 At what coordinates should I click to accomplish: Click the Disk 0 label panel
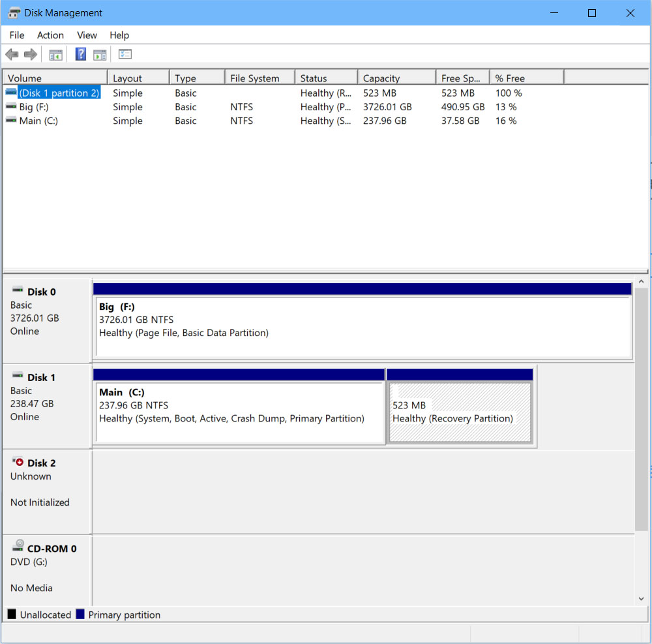tap(47, 320)
